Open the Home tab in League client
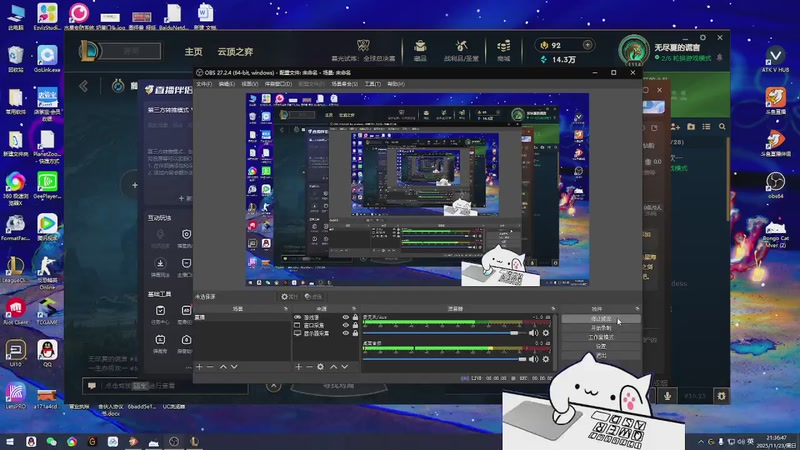The width and height of the screenshot is (800, 450). coord(193,52)
